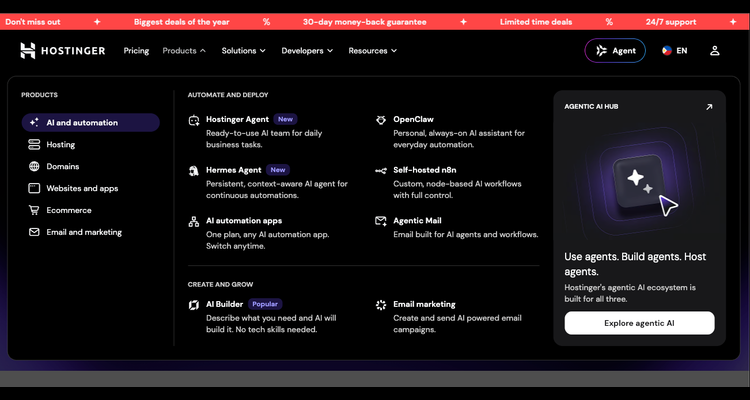750x400 pixels.
Task: Click the AI sparkle icon beside AI and automation
Action: pyautogui.click(x=34, y=122)
